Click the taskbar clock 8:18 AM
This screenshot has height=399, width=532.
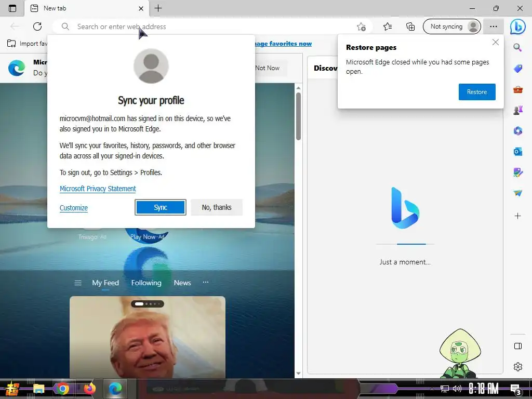pos(484,389)
